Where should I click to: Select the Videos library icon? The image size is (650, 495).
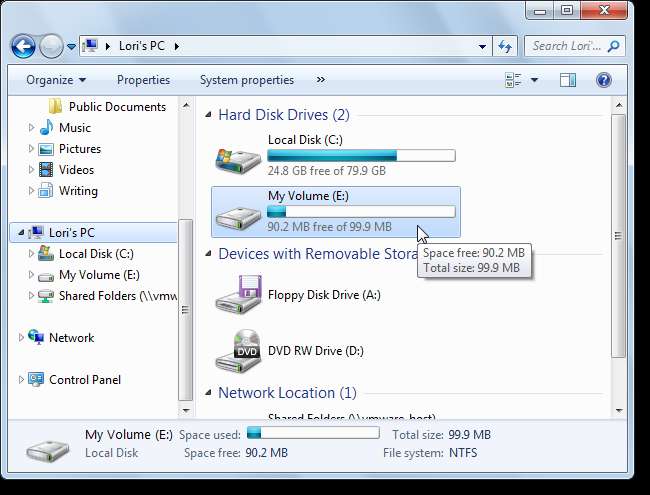click(x=46, y=170)
